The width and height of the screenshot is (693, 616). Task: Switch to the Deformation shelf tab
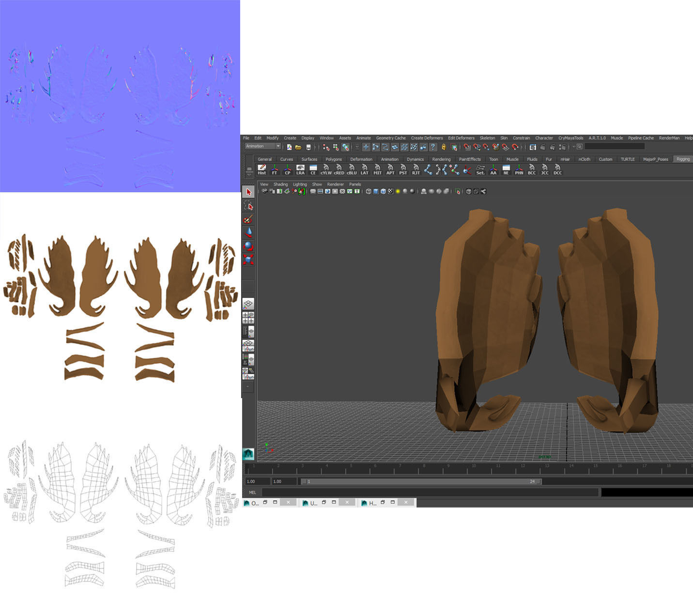point(361,159)
